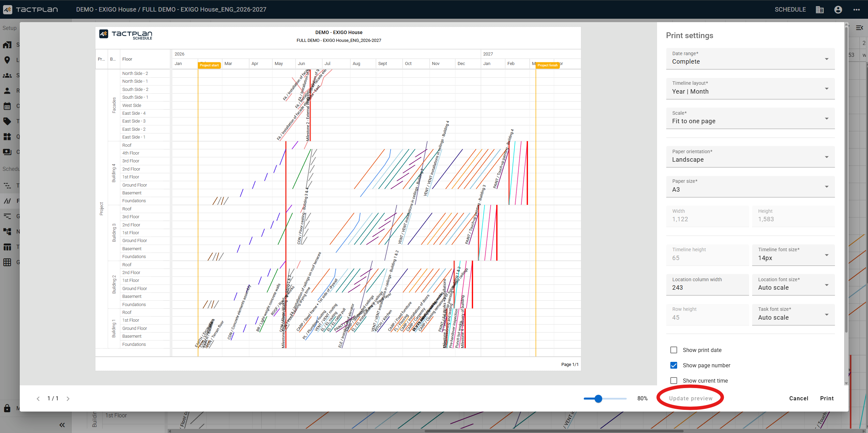Open the Timeline font size dropdown
Screen dimensions: 868x433
pos(793,255)
